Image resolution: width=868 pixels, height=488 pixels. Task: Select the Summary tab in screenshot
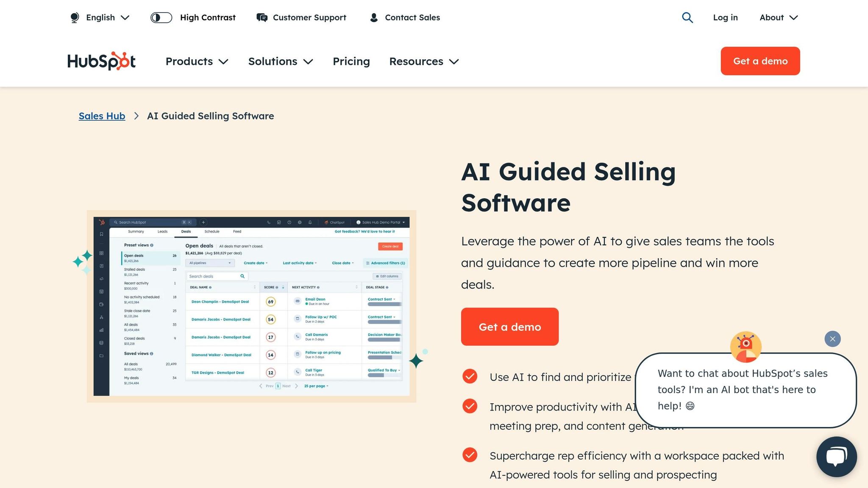136,232
